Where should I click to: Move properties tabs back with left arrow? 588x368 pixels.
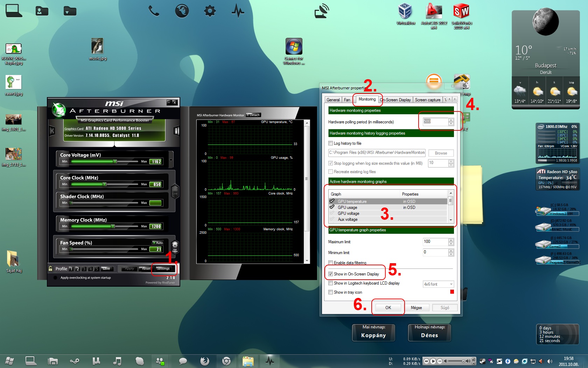click(450, 100)
